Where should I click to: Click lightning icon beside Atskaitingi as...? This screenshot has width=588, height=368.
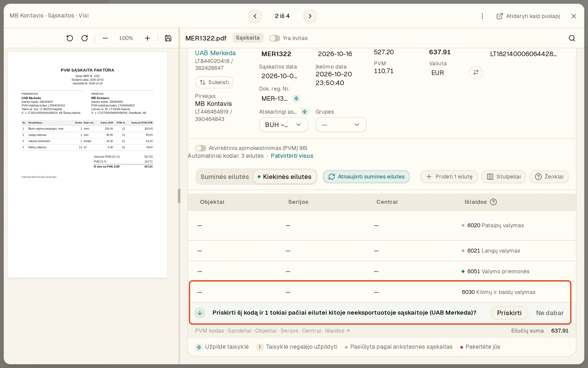coord(304,112)
